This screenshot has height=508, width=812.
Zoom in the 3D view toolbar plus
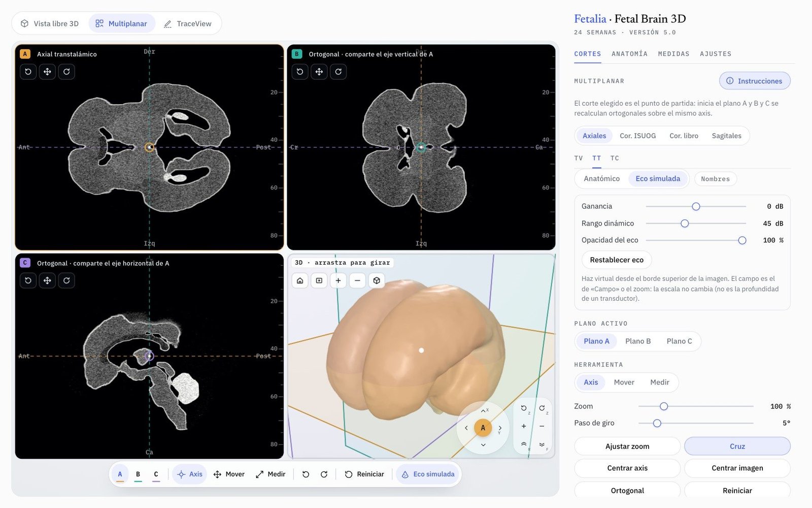[x=338, y=280]
